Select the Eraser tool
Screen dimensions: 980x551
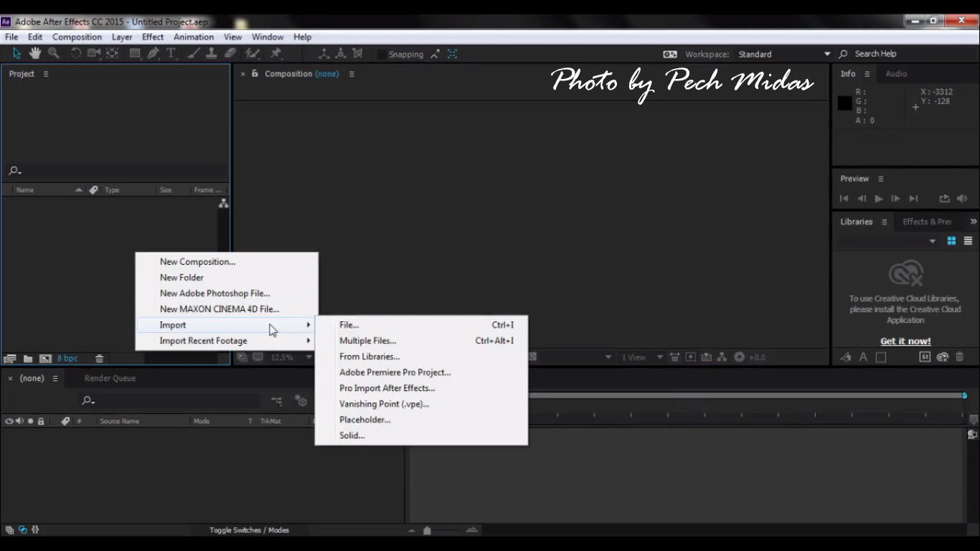(230, 53)
